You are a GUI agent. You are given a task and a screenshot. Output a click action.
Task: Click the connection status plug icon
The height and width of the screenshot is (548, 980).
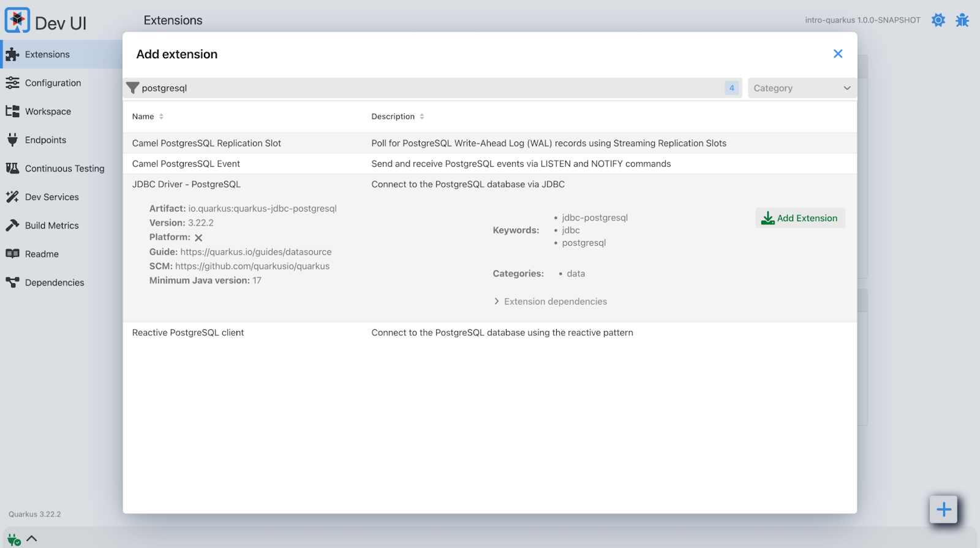(14, 539)
